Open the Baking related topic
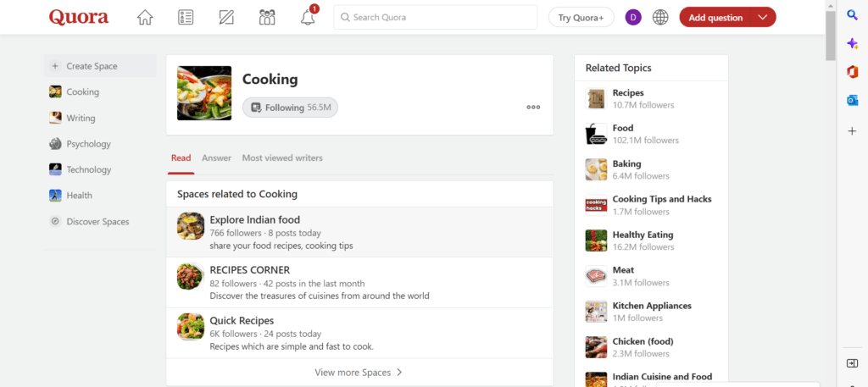868x387 pixels. click(x=626, y=163)
